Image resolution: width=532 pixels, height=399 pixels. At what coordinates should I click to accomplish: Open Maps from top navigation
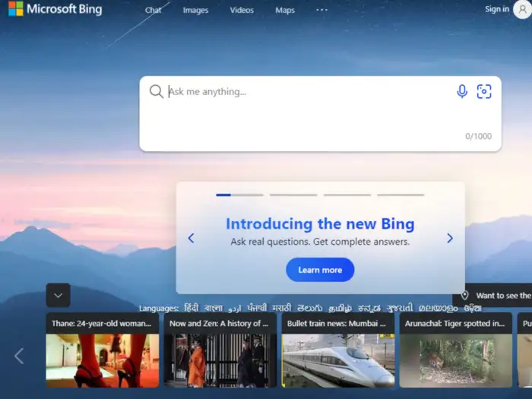[x=285, y=10]
